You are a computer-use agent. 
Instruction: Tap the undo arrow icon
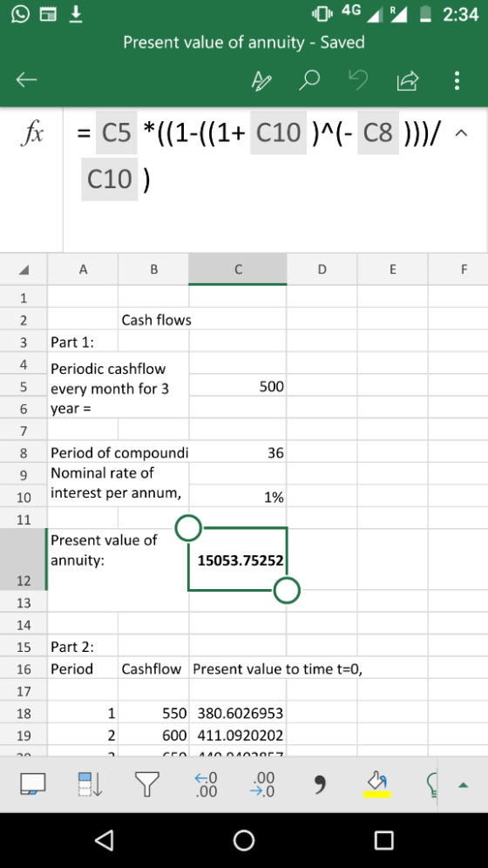coord(358,81)
